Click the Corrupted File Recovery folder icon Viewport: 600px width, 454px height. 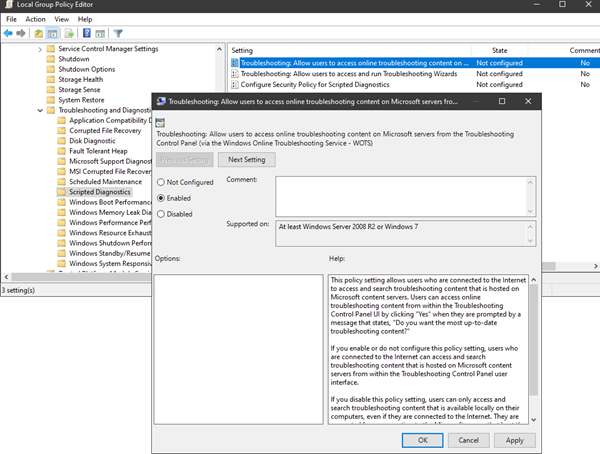click(x=62, y=131)
